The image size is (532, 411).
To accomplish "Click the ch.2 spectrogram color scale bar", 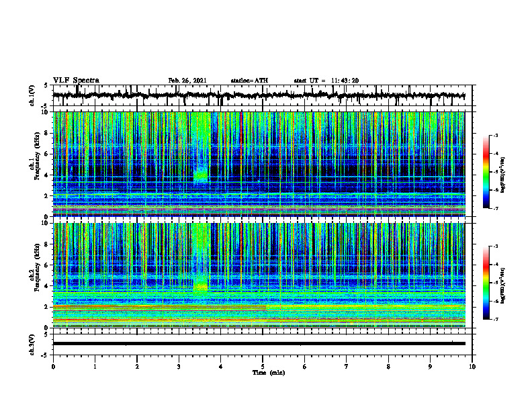I will pos(486,283).
